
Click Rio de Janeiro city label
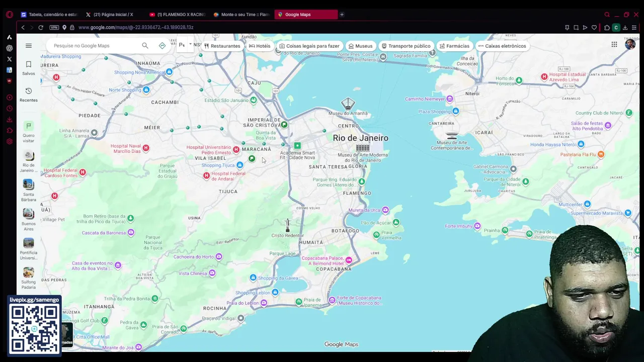coord(360,138)
